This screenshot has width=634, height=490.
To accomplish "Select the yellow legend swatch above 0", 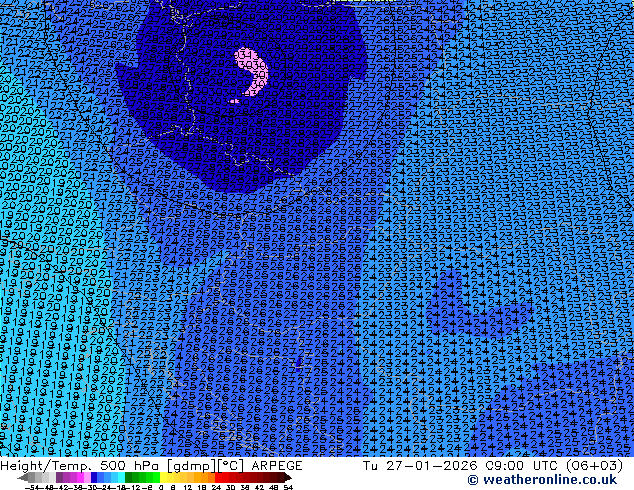I will [x=163, y=477].
